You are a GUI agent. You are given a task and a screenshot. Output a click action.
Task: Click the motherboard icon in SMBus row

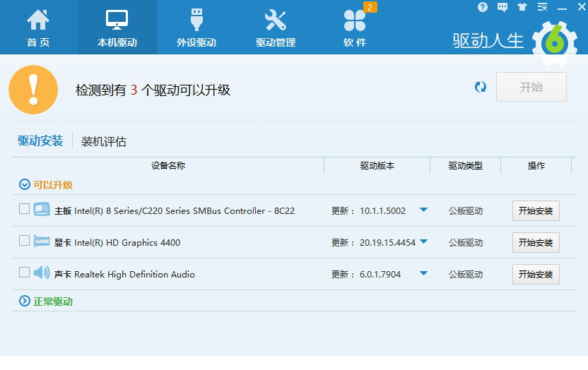(x=42, y=209)
